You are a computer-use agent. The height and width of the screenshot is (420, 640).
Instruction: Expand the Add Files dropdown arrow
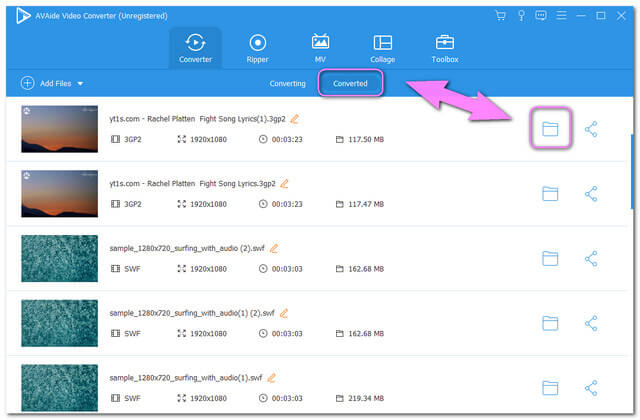80,84
